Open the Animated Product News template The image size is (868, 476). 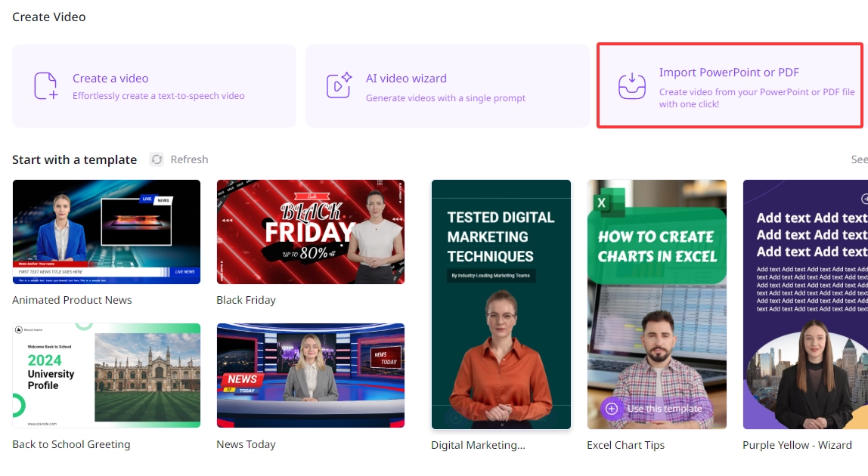[x=106, y=231]
